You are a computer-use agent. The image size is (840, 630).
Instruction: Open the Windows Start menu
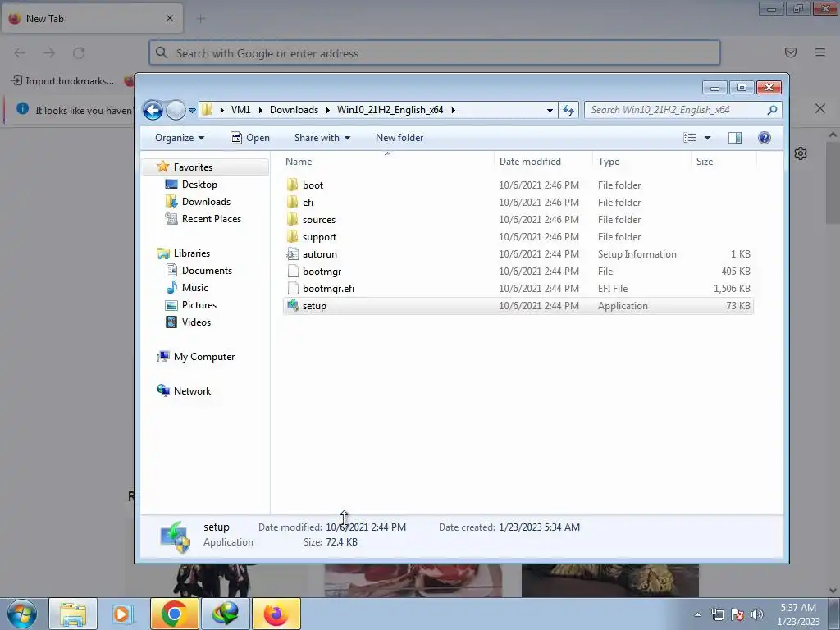[22, 614]
